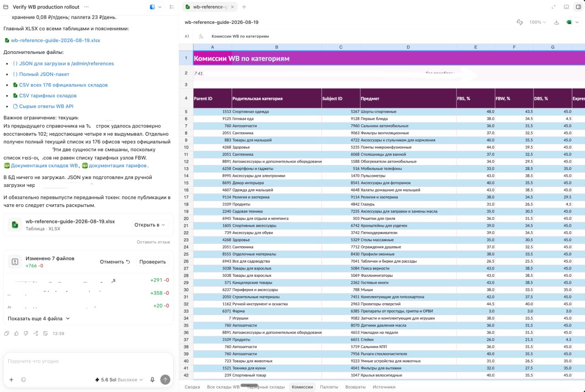This screenshot has width=585, height=392.
Task: Click the fx formula icon
Action: click(201, 36)
